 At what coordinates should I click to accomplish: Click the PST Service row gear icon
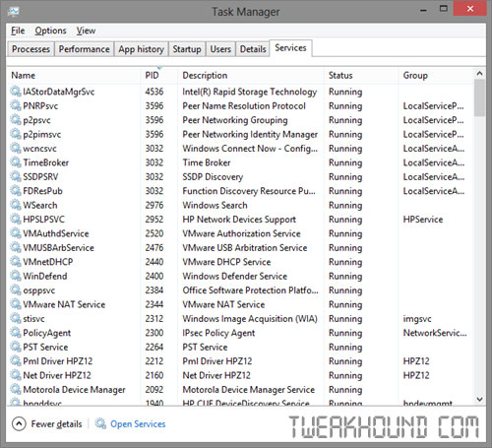(16, 347)
